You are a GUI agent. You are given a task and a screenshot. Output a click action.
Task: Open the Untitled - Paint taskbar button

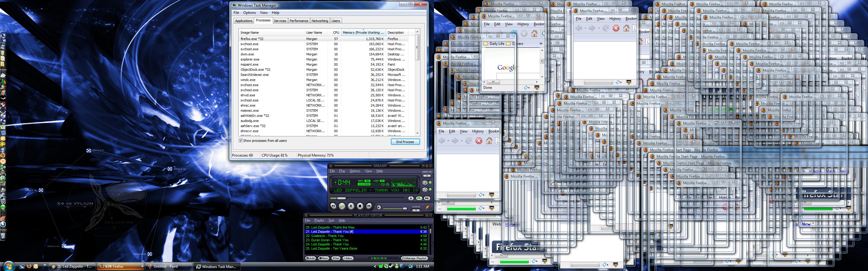(169, 266)
